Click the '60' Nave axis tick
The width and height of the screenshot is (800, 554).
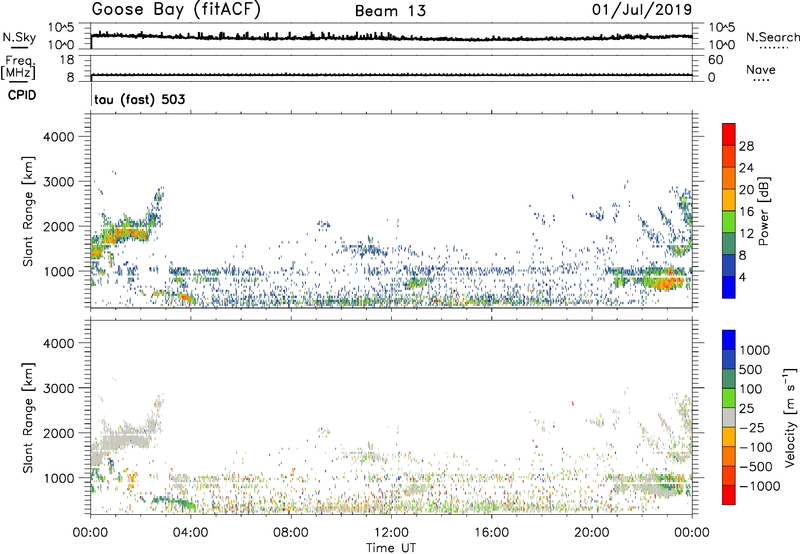(x=715, y=60)
